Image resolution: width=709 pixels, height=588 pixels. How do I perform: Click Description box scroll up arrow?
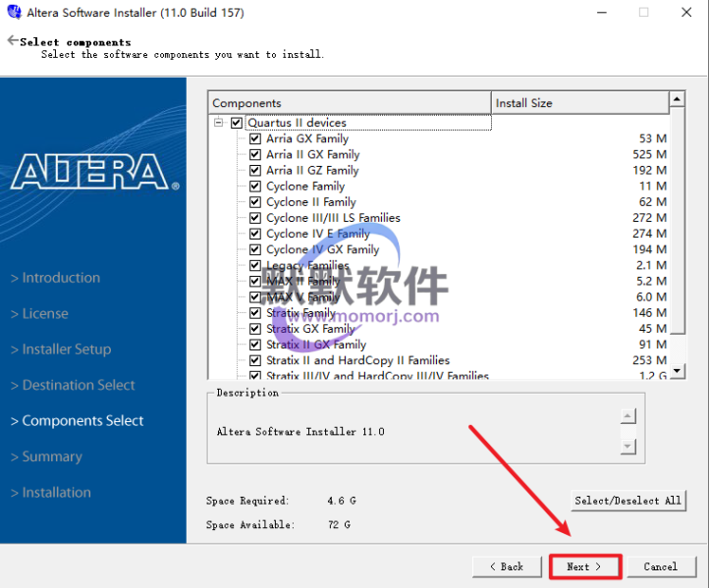coord(628,416)
